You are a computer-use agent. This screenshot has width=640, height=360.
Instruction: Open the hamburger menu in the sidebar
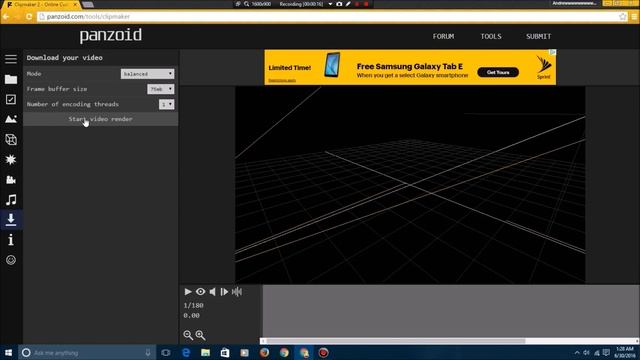click(11, 59)
